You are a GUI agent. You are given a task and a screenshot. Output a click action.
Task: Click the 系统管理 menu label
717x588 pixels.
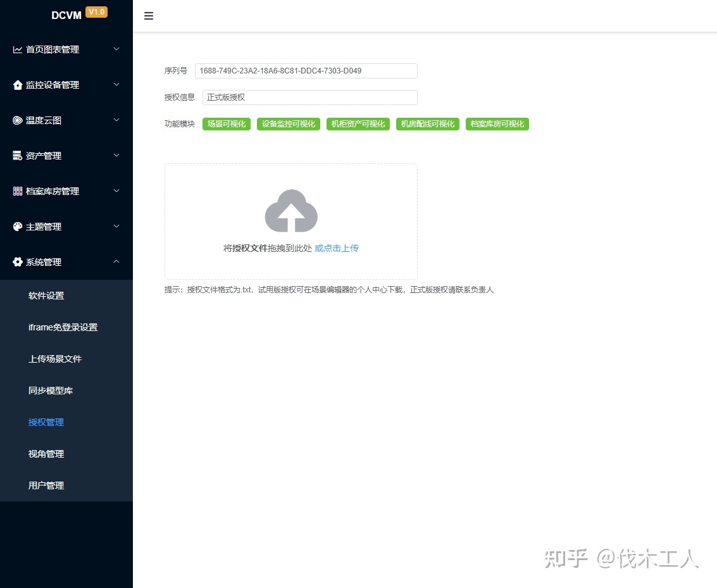(x=44, y=262)
